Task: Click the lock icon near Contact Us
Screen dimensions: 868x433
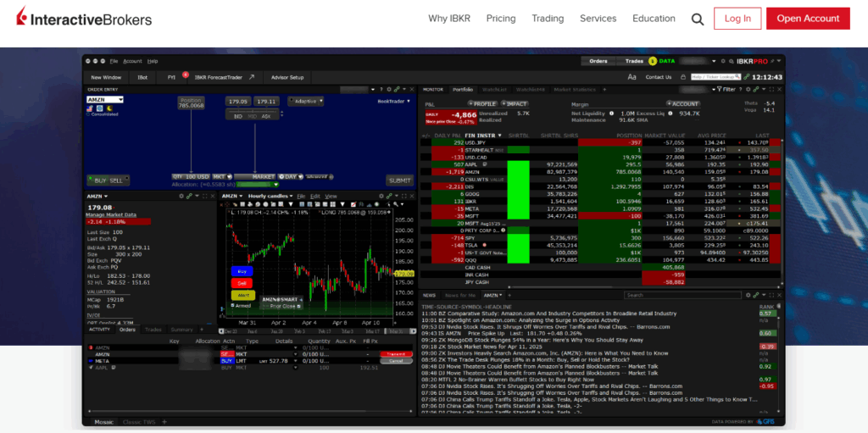Action: [x=683, y=77]
